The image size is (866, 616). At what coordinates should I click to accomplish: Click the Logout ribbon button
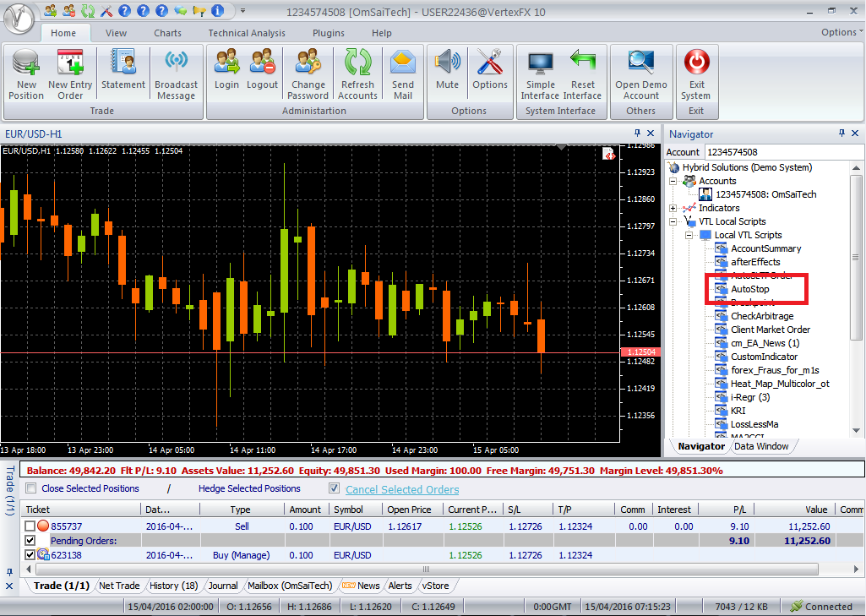262,69
